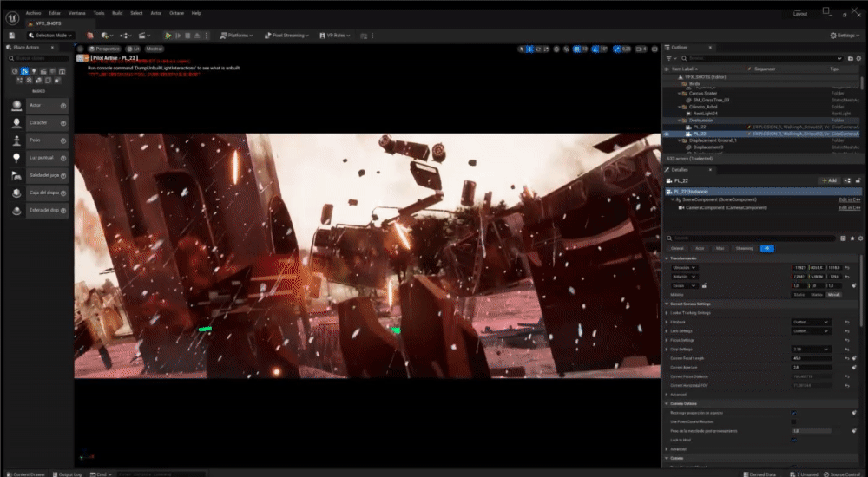This screenshot has height=477, width=868.
Task: Open the Settings dropdown top right
Action: 845,36
